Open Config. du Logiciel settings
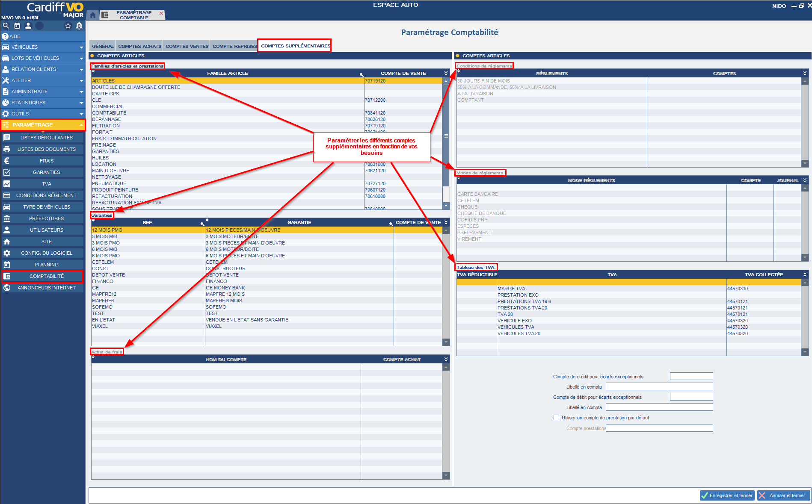Viewport: 812px width, 504px height. (42, 253)
